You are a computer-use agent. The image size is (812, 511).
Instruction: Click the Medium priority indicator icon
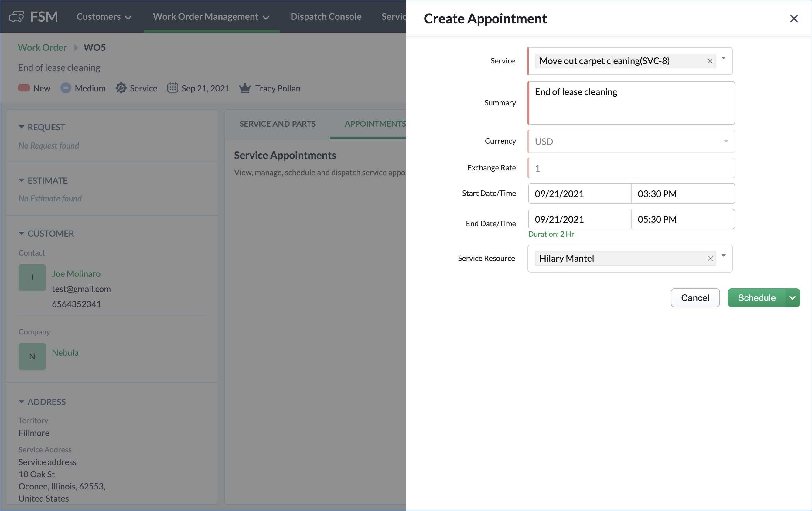[66, 88]
